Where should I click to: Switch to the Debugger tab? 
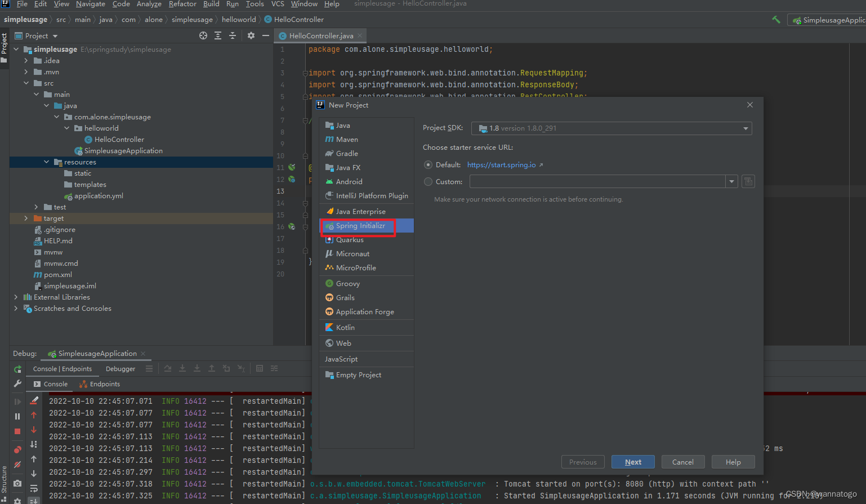click(x=120, y=369)
